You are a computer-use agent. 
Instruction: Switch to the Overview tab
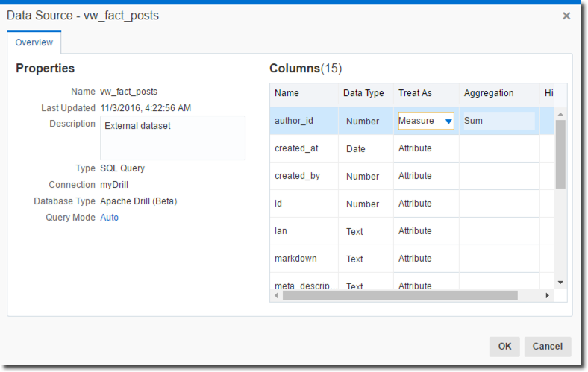(34, 42)
